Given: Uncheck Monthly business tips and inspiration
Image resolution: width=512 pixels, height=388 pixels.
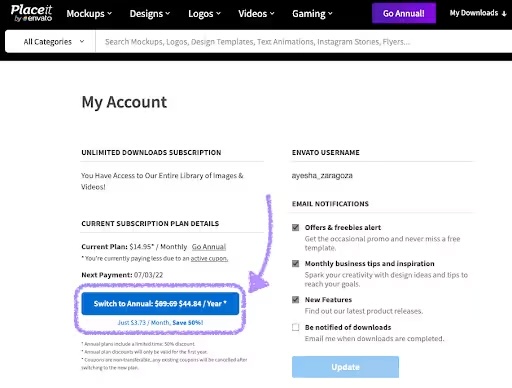Looking at the screenshot, I should [x=295, y=263].
